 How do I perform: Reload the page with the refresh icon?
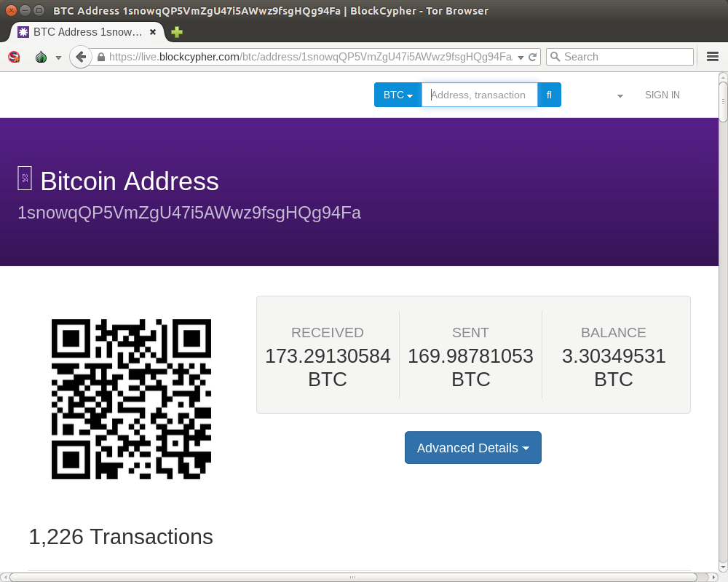pyautogui.click(x=533, y=57)
